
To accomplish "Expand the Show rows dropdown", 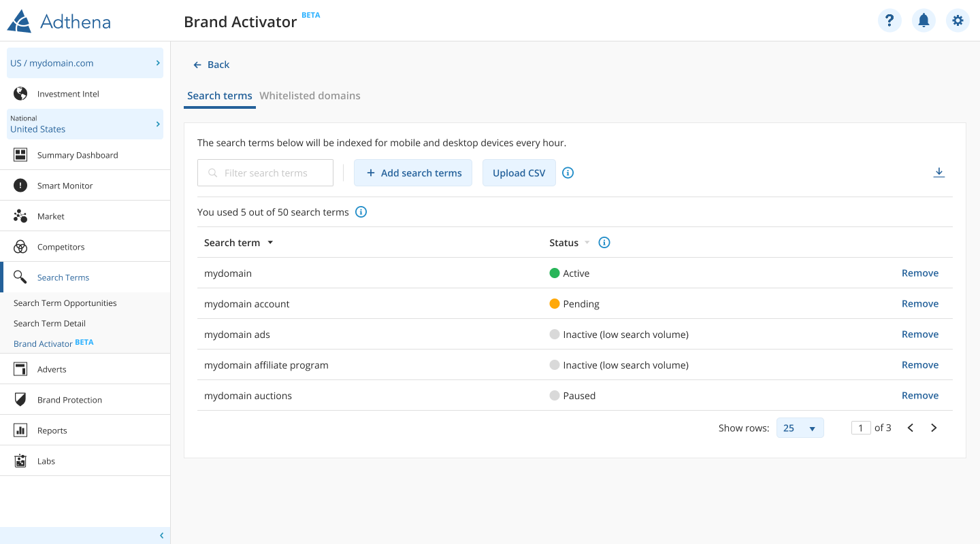I will (800, 428).
